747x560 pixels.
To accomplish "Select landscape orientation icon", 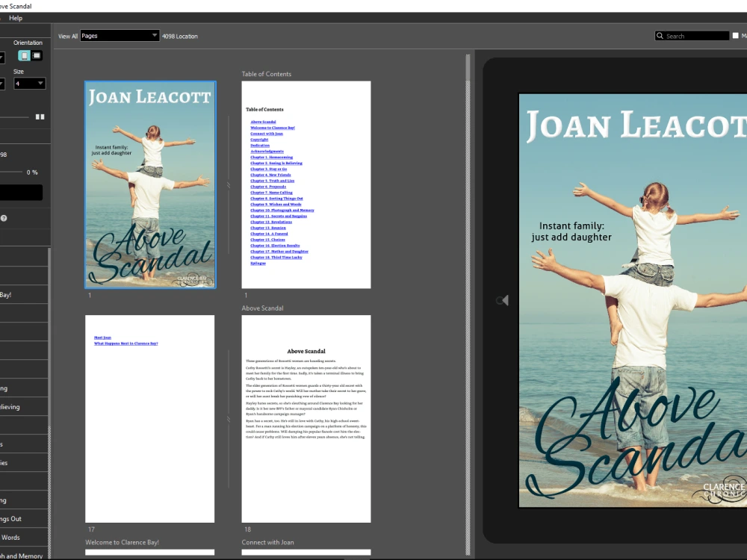I will click(x=36, y=56).
